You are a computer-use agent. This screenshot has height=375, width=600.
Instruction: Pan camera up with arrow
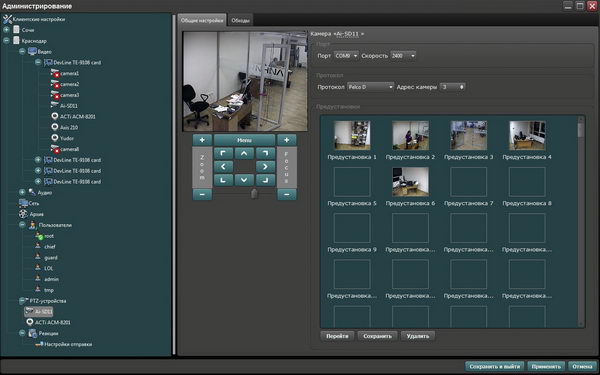click(x=244, y=153)
